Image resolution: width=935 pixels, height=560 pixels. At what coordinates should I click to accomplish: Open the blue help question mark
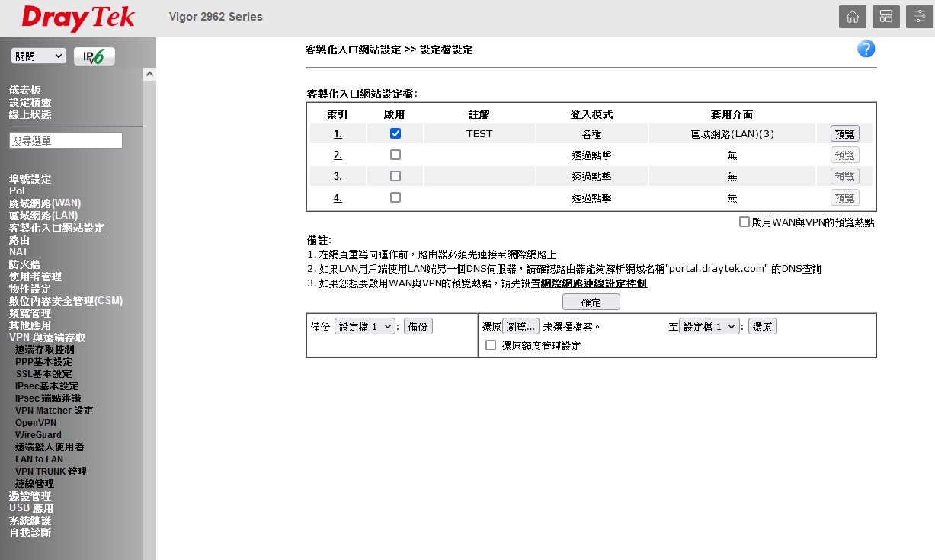click(866, 50)
